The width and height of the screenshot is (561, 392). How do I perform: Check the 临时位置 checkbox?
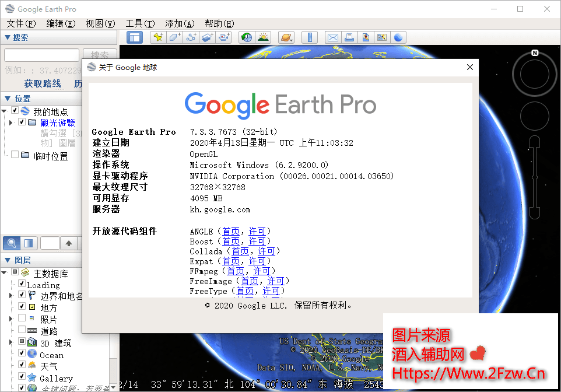[15, 155]
